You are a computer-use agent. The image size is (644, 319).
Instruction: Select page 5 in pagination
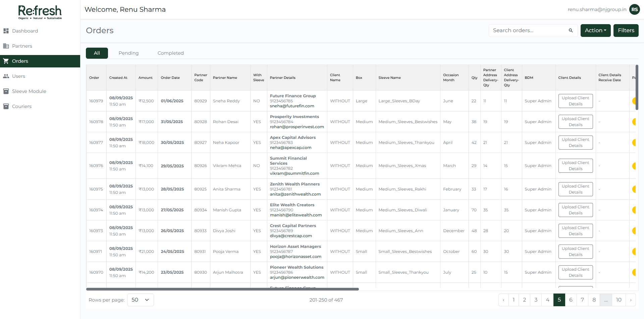click(559, 300)
